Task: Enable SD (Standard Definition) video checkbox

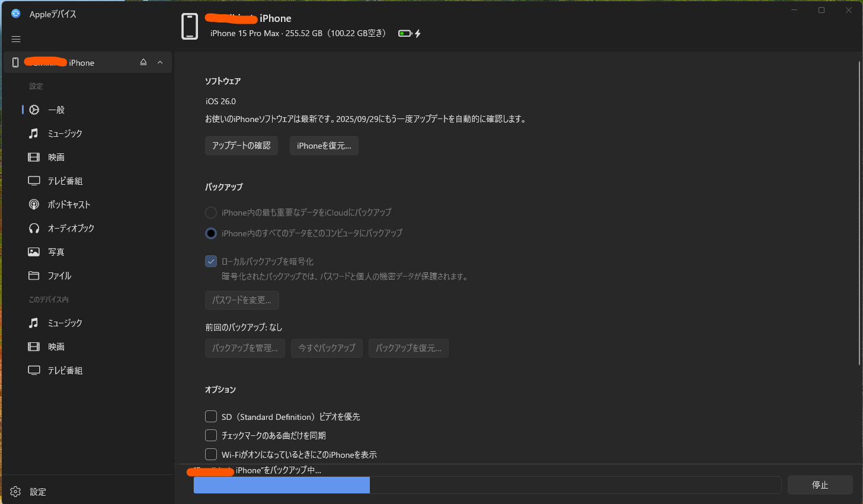Action: click(211, 416)
